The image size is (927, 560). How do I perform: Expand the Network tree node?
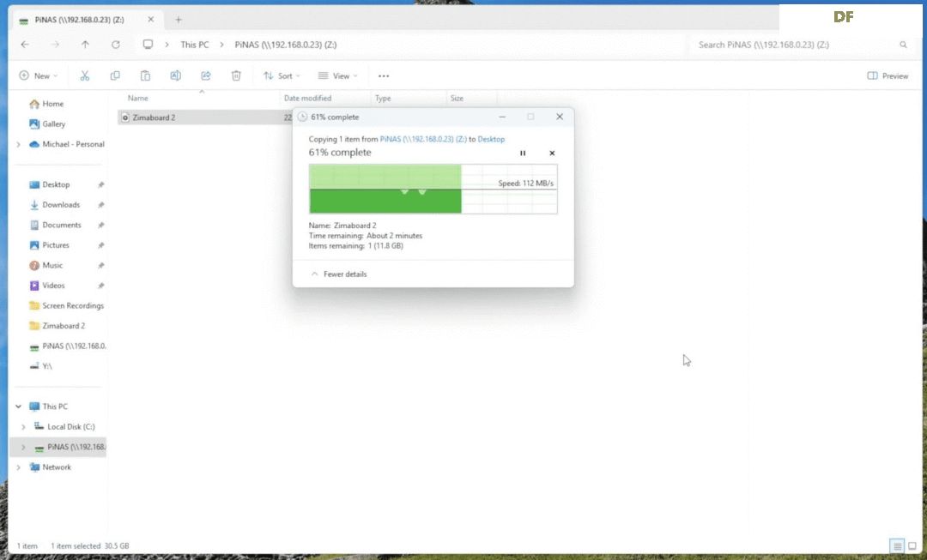pyautogui.click(x=18, y=467)
